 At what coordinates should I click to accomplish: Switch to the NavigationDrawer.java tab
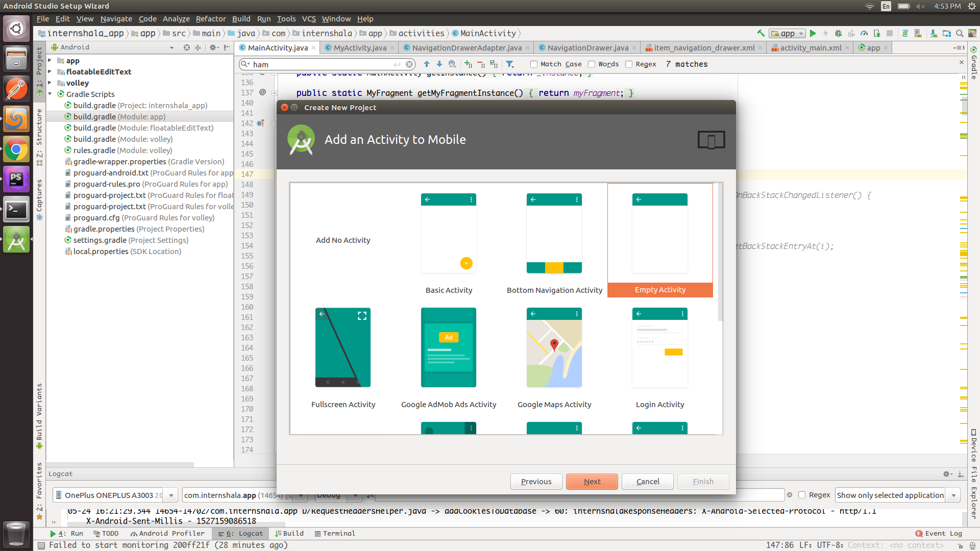(587, 47)
